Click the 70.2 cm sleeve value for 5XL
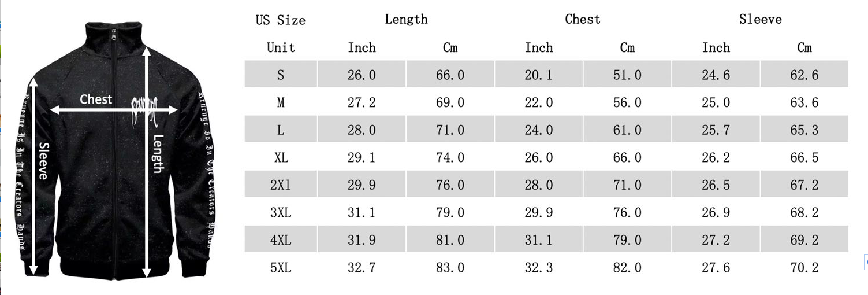The width and height of the screenshot is (868, 295). click(804, 267)
